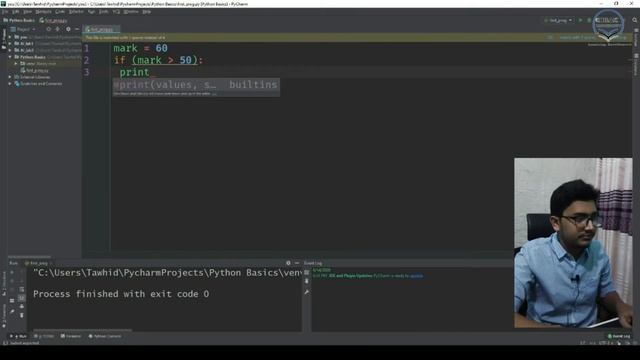Open the View menu
Image resolution: width=640 pixels, height=360 pixels.
[27, 12]
